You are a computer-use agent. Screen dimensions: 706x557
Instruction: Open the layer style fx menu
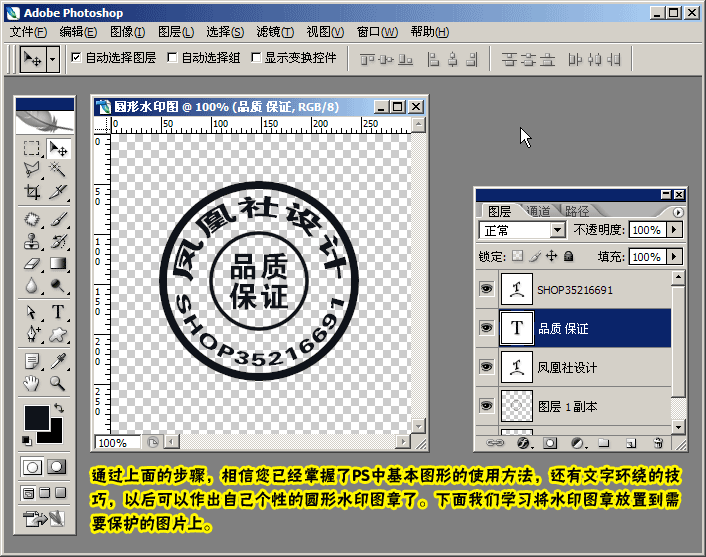524,443
